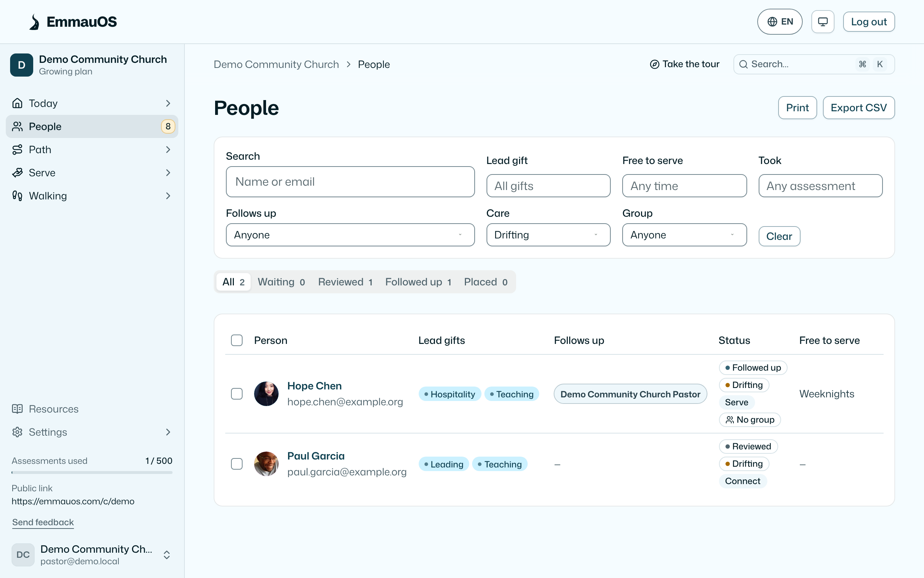Open the Care Drifting dropdown
The image size is (924, 578).
(x=548, y=235)
